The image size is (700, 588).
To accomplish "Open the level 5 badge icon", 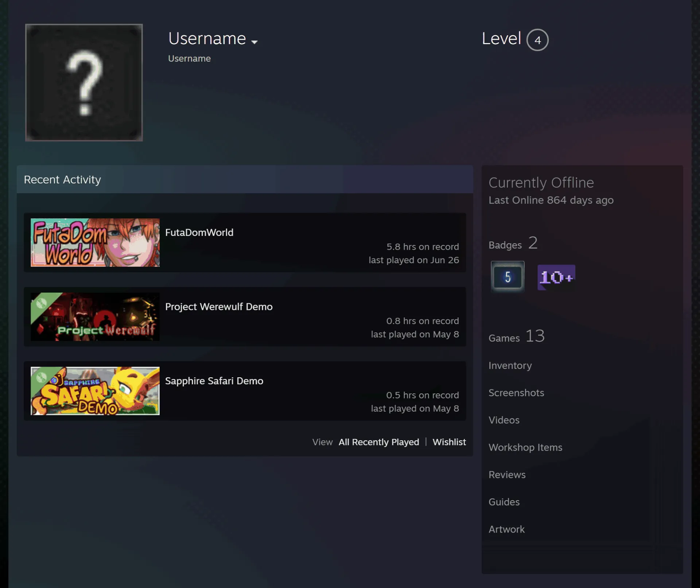I will click(x=507, y=277).
